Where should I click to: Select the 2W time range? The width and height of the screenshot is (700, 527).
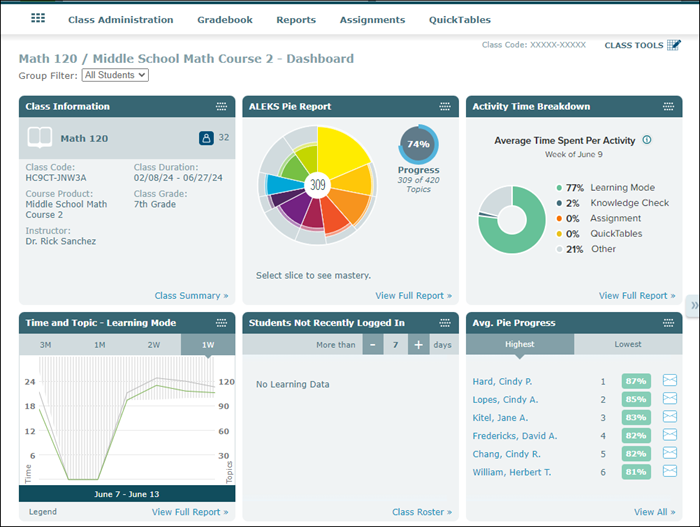153,344
